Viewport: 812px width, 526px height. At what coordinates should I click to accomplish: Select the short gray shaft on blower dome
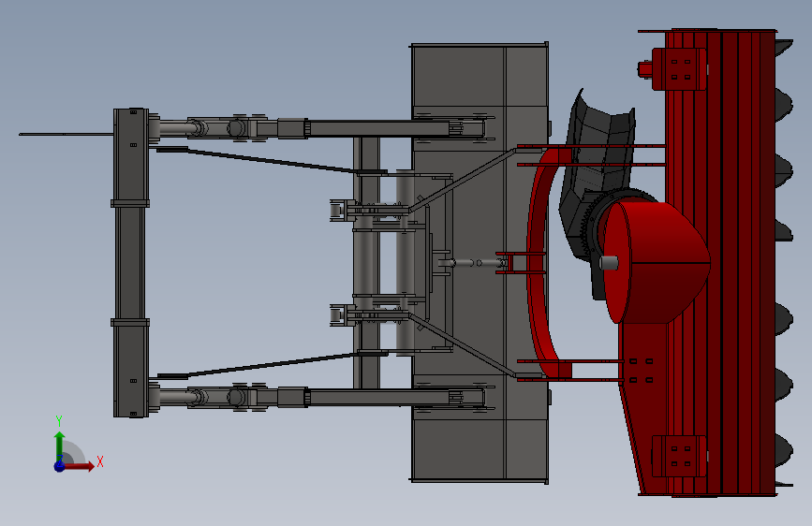coord(609,262)
